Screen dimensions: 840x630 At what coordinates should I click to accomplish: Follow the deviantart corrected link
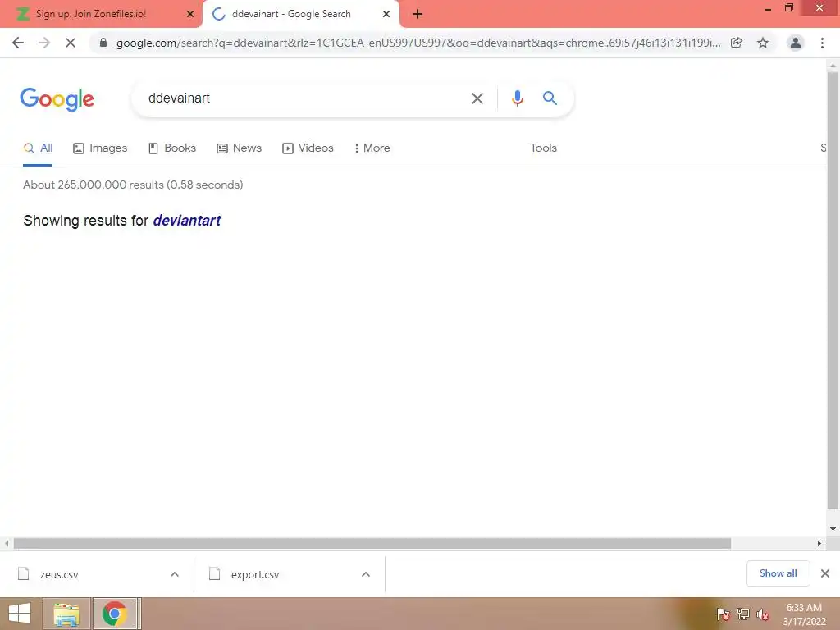pyautogui.click(x=187, y=221)
